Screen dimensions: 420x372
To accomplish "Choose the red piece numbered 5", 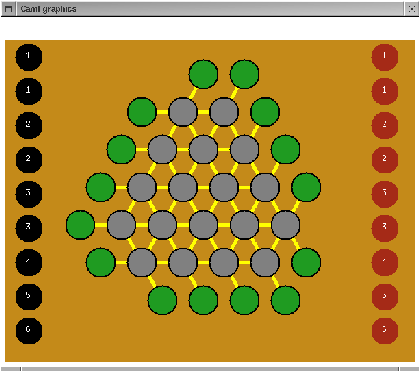I will (385, 296).
